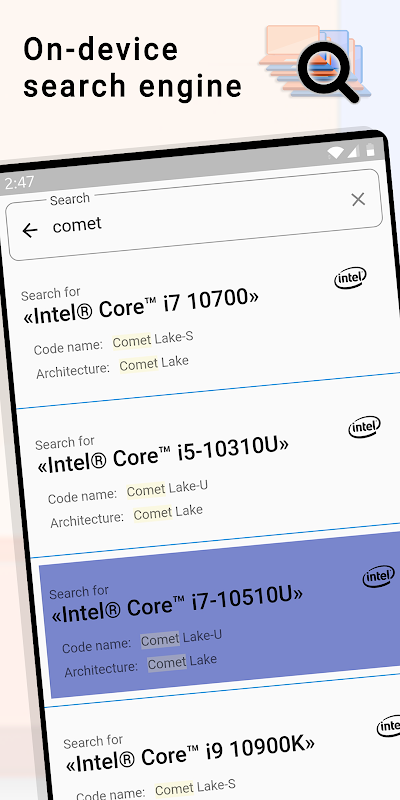Select "Comet Lake-U" code name of i7-10510U
Image resolution: width=400 pixels, height=800 pixels.
[x=181, y=638]
